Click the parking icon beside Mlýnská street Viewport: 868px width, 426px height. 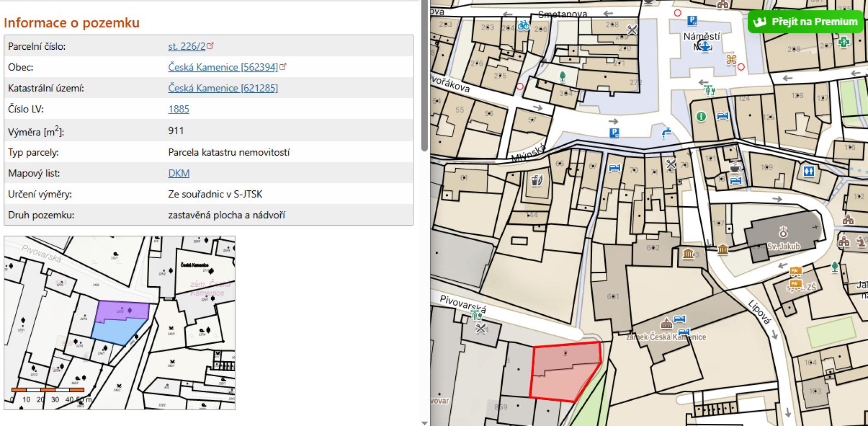614,133
